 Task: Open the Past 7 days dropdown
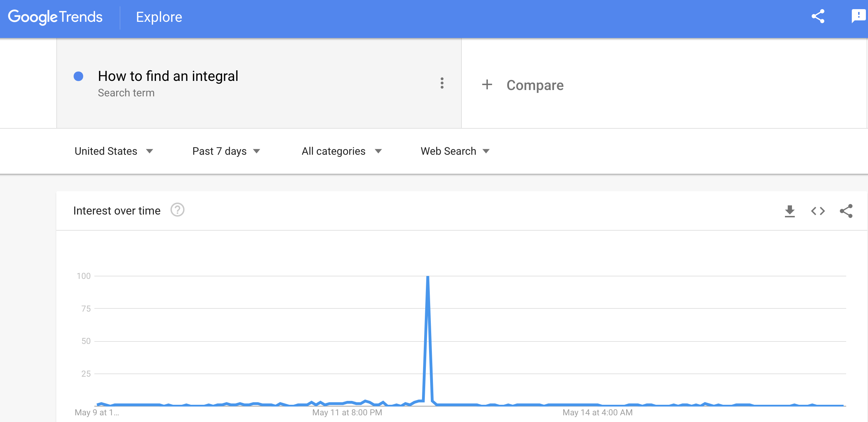[x=226, y=151]
